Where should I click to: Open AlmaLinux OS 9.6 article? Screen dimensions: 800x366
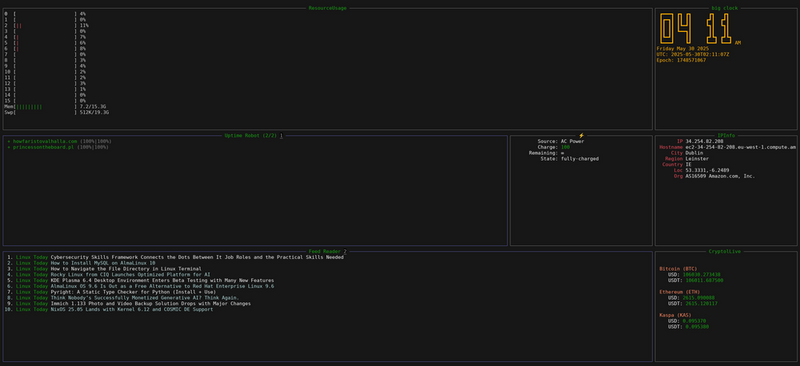coord(162,286)
